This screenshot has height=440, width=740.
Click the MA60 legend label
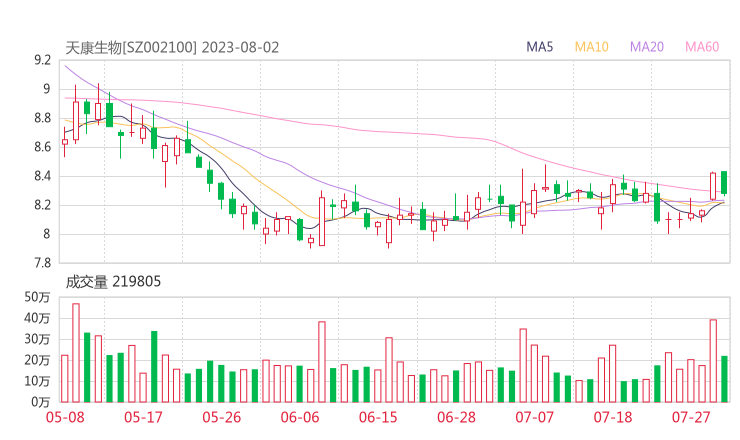702,47
